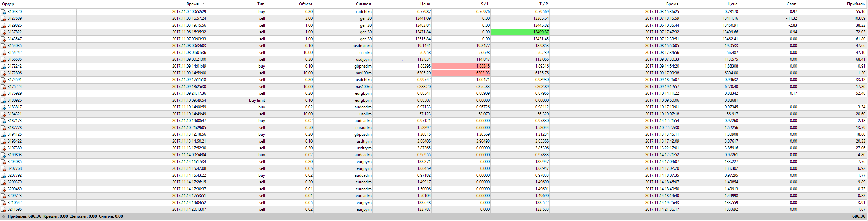
Task: Click the order icon for 3172242
Action: tap(3, 66)
